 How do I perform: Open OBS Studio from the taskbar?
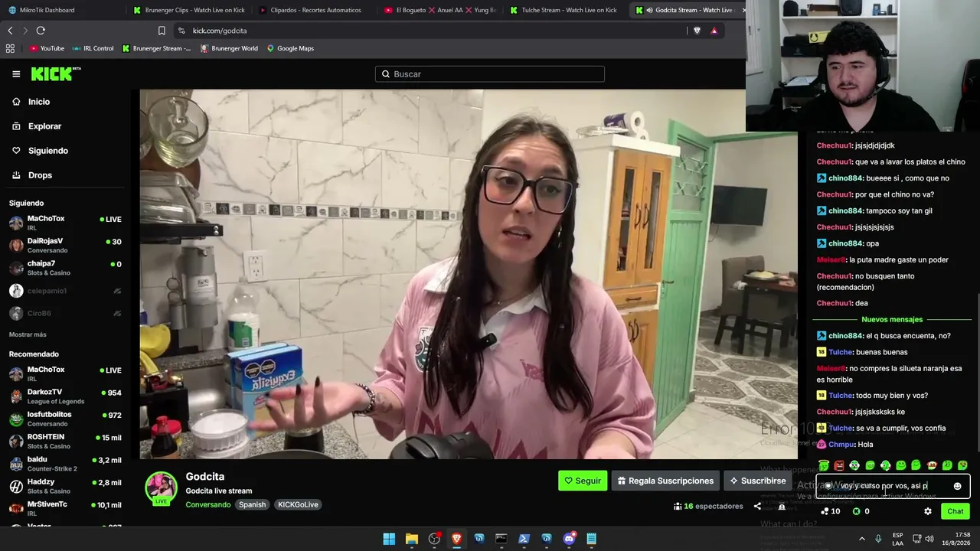point(434,539)
